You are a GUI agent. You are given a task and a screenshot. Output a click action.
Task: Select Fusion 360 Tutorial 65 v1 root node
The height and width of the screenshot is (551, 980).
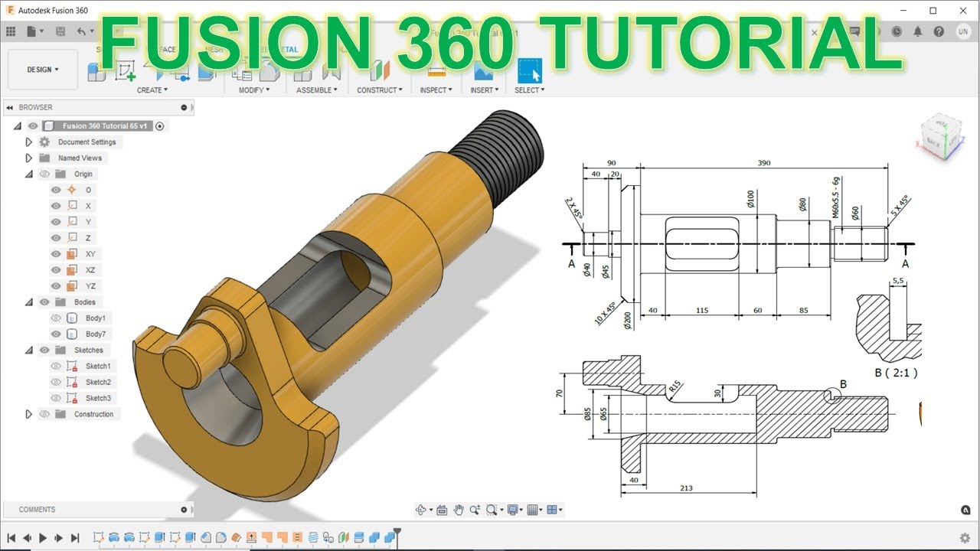pyautogui.click(x=105, y=126)
